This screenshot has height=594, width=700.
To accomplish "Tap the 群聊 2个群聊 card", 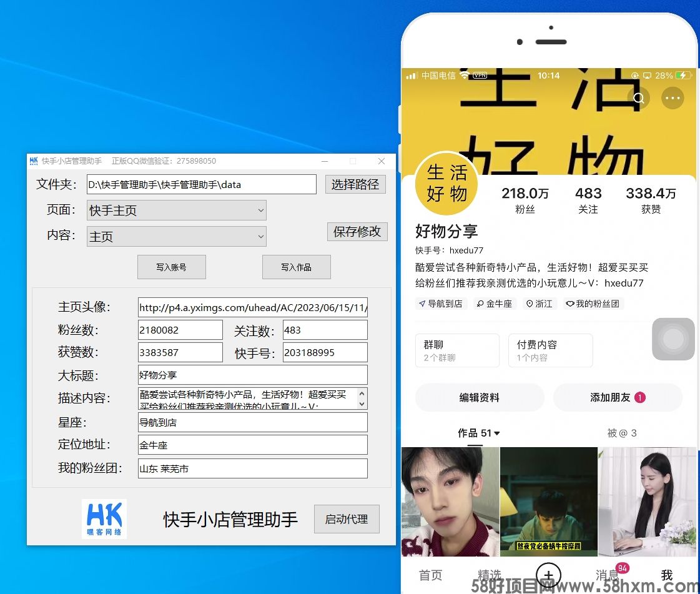I will (x=457, y=350).
